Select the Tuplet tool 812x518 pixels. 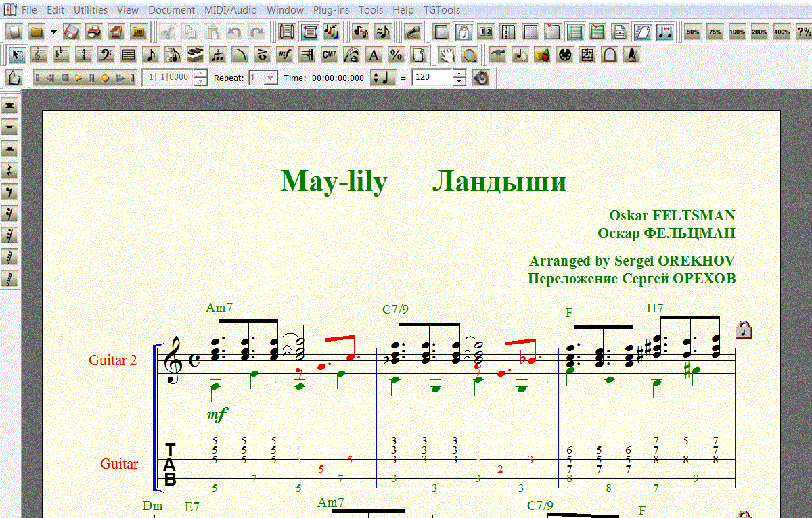pos(218,55)
